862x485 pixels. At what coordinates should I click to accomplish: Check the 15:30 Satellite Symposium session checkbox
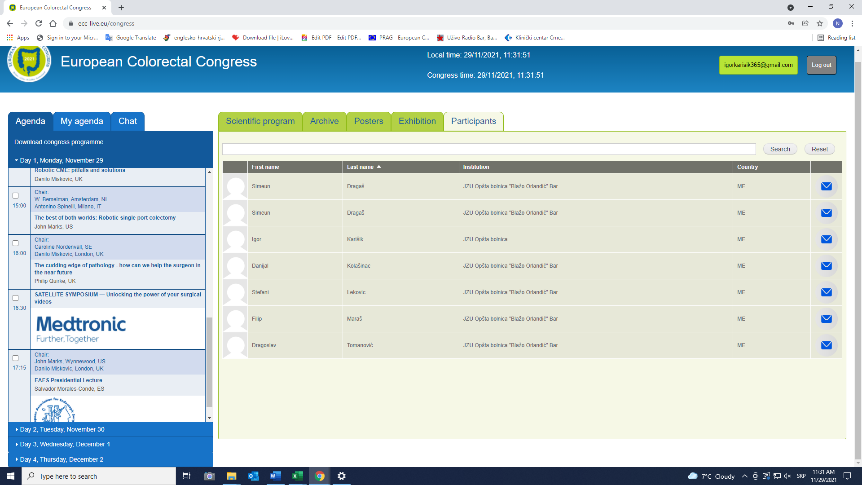click(x=15, y=296)
